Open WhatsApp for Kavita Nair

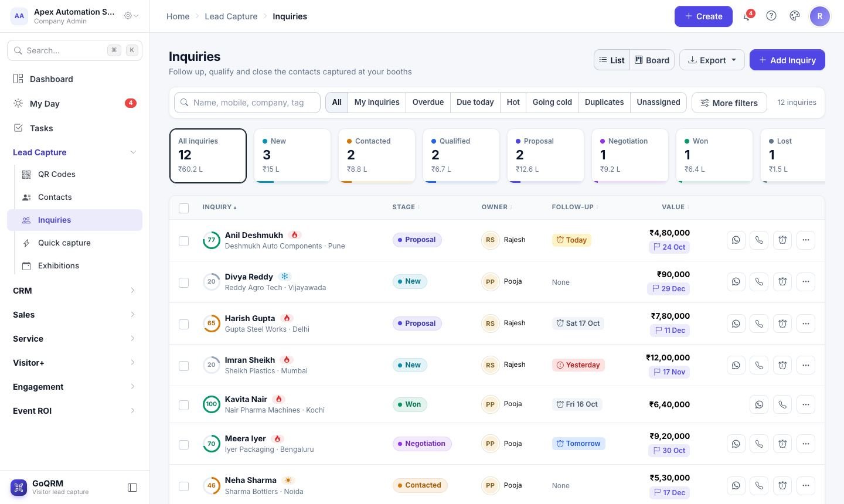[x=759, y=404]
